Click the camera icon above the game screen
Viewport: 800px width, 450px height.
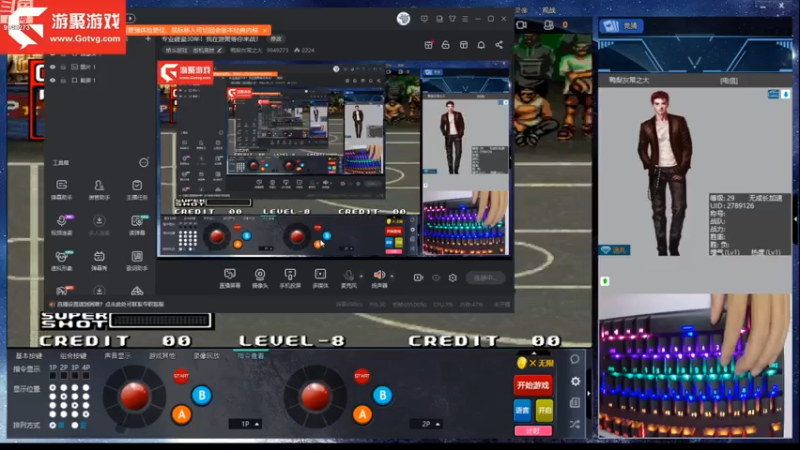521,24
